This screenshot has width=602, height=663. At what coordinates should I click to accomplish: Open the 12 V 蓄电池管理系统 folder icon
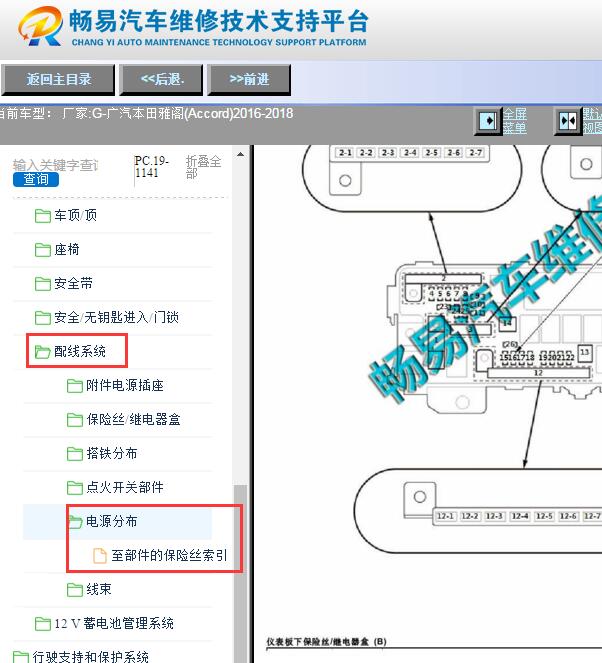tap(43, 623)
